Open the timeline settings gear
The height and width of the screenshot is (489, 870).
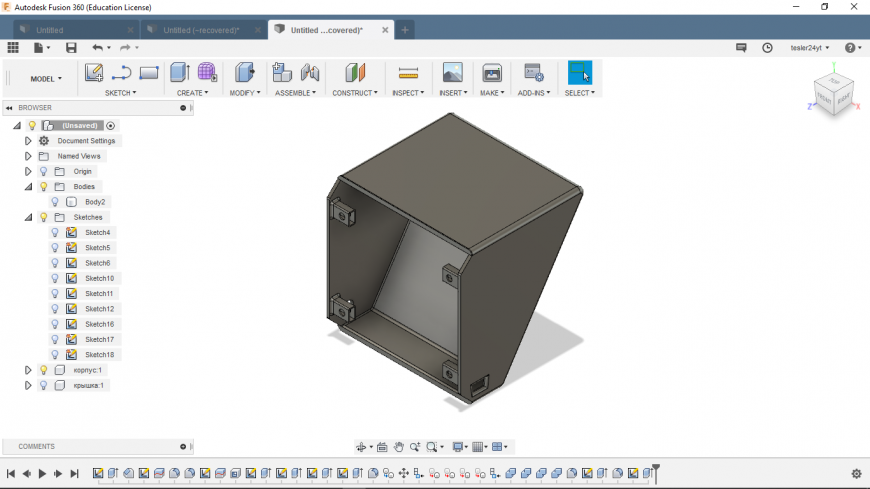point(856,474)
